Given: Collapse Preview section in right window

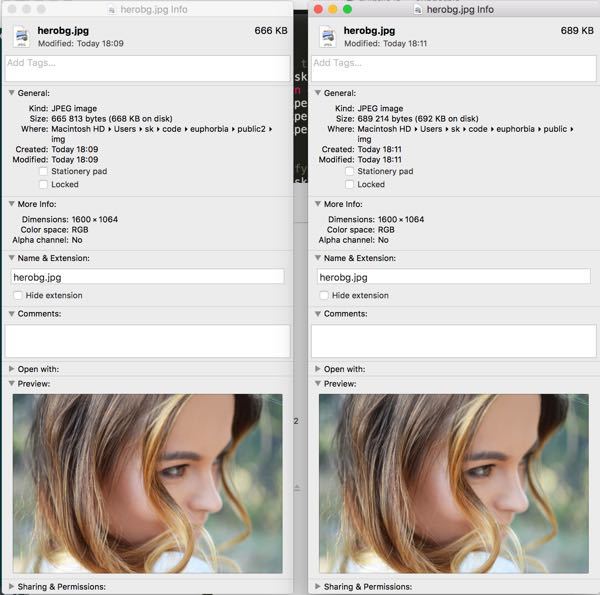Looking at the screenshot, I should click(x=318, y=383).
